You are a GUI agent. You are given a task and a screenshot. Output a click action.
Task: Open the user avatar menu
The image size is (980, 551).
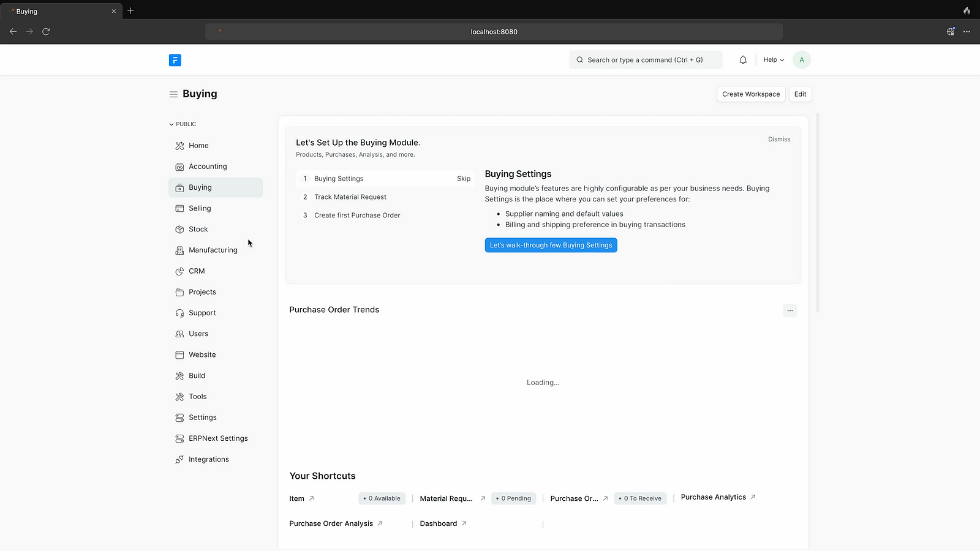tap(801, 60)
